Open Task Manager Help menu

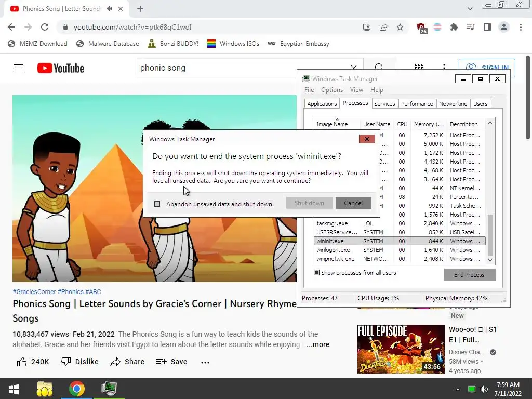[377, 90]
